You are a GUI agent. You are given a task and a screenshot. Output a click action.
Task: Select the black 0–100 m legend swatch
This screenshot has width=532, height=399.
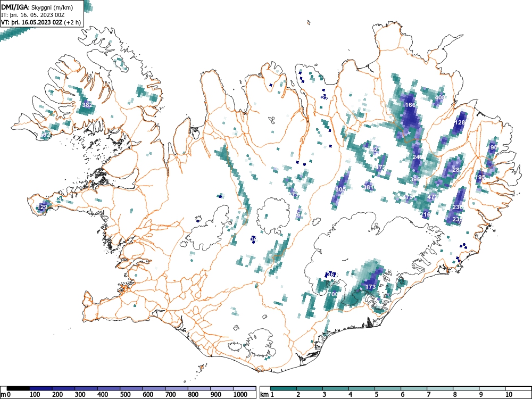coord(18,388)
